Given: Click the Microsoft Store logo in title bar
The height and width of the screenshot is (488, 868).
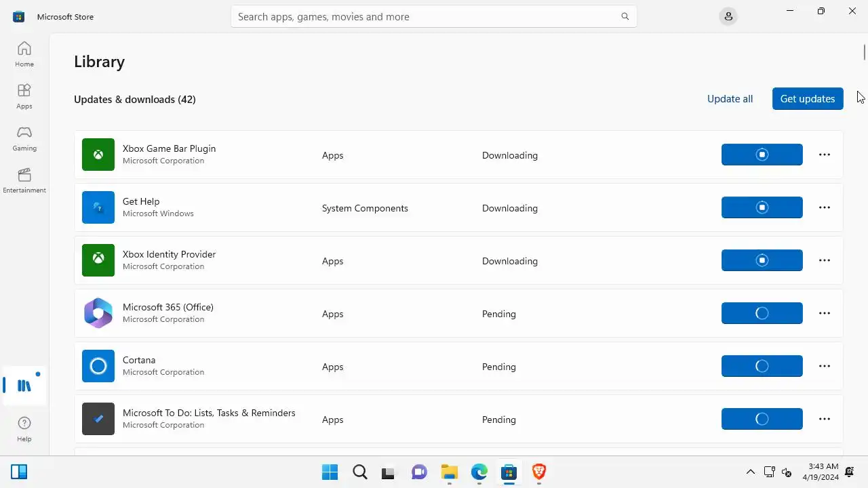Looking at the screenshot, I should (x=19, y=16).
